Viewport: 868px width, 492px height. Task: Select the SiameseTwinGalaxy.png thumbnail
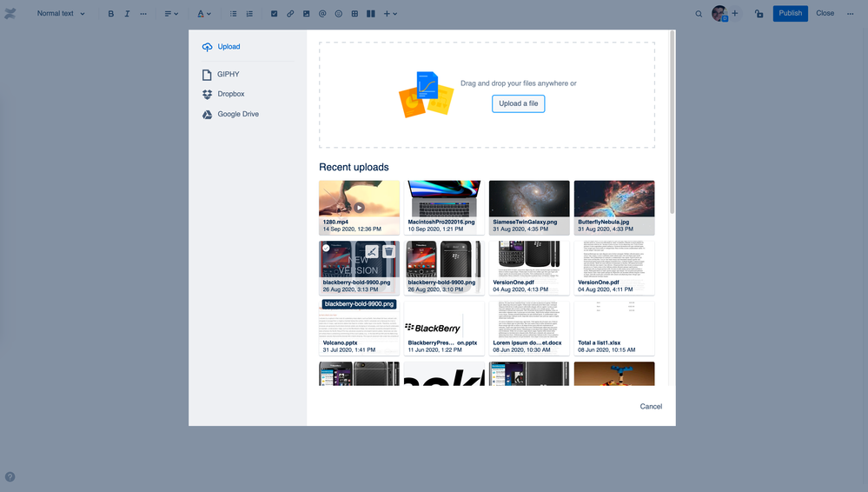point(529,207)
